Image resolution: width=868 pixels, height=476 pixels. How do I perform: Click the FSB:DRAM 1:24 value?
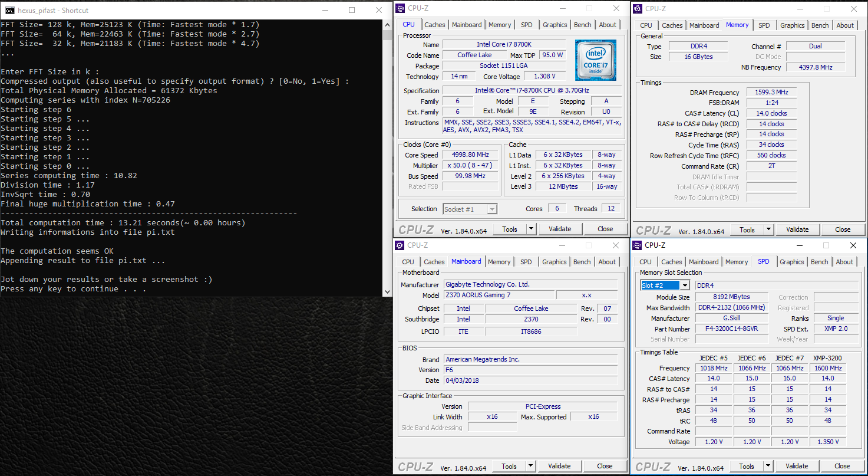tap(771, 103)
